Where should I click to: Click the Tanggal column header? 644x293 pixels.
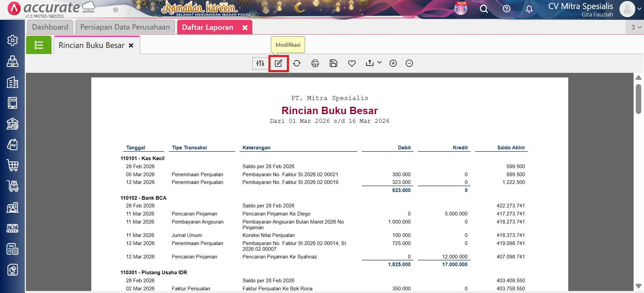136,148
